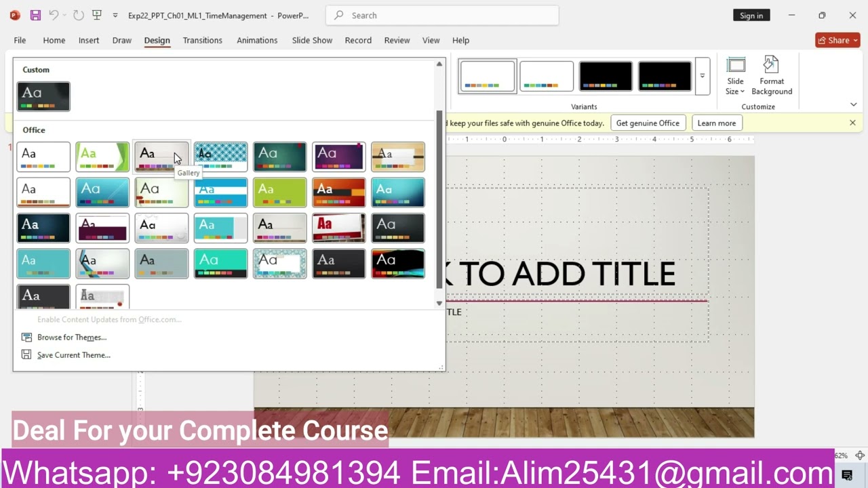
Task: Select black theme with colorful swirl
Action: [x=397, y=264]
